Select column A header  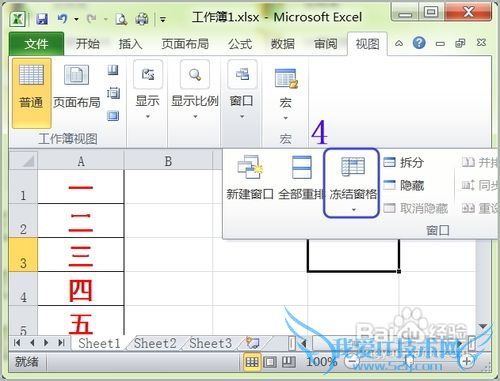[x=81, y=161]
